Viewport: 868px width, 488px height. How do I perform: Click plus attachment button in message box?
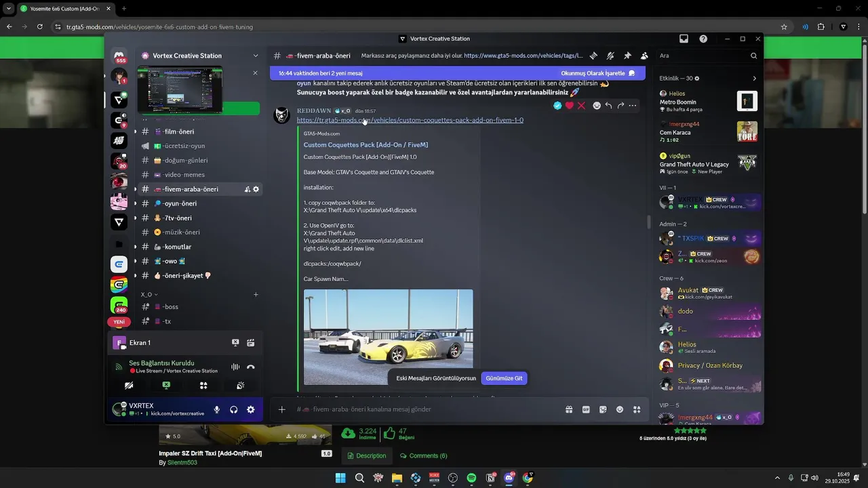point(282,409)
